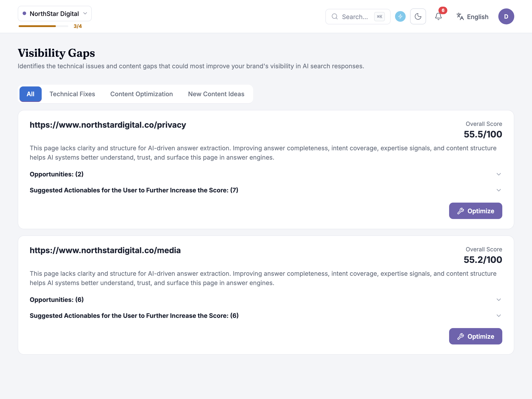
Task: Expand Suggested Actionables (6) chevron
Action: [x=499, y=316]
